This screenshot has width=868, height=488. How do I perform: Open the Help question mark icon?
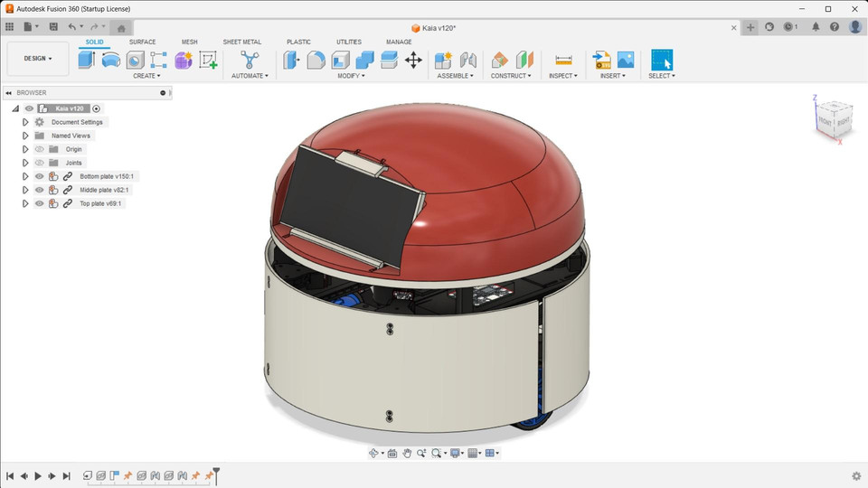835,26
